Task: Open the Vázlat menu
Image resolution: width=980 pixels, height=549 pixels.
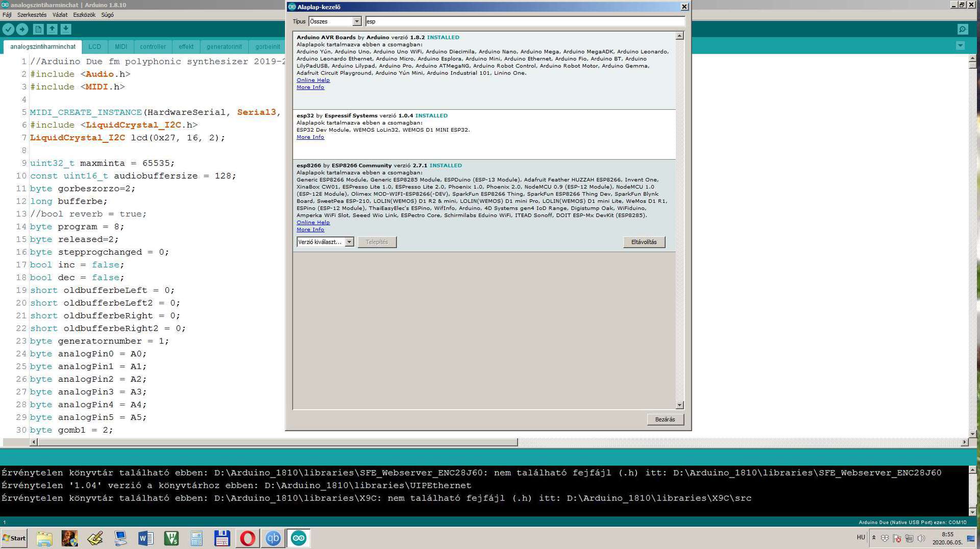Action: pyautogui.click(x=60, y=15)
